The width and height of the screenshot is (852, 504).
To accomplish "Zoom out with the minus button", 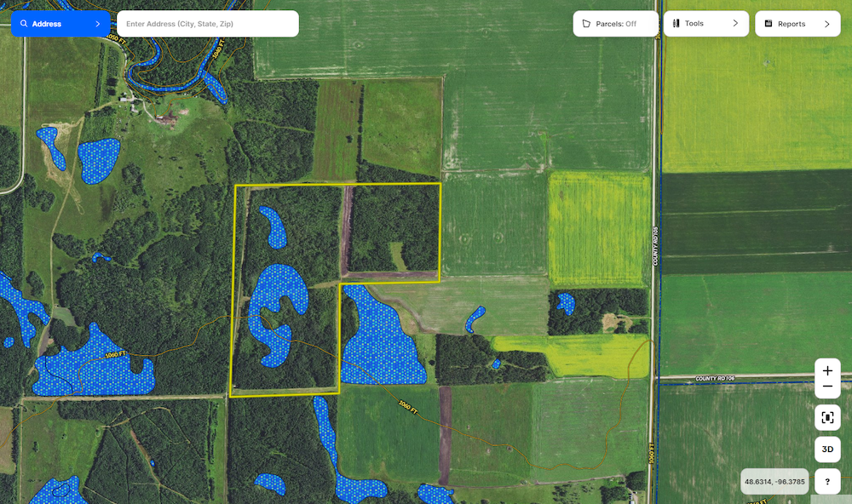I will [x=827, y=387].
